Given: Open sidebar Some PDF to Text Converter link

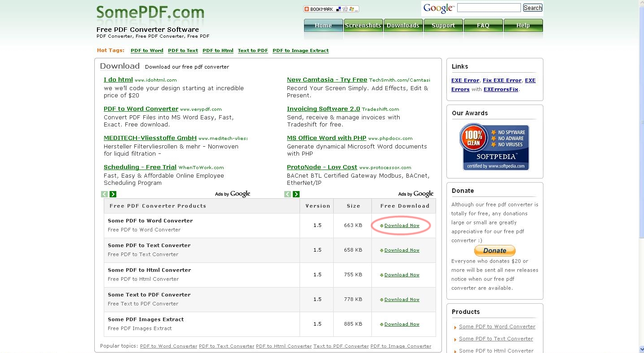Looking at the screenshot, I should pos(496,339).
